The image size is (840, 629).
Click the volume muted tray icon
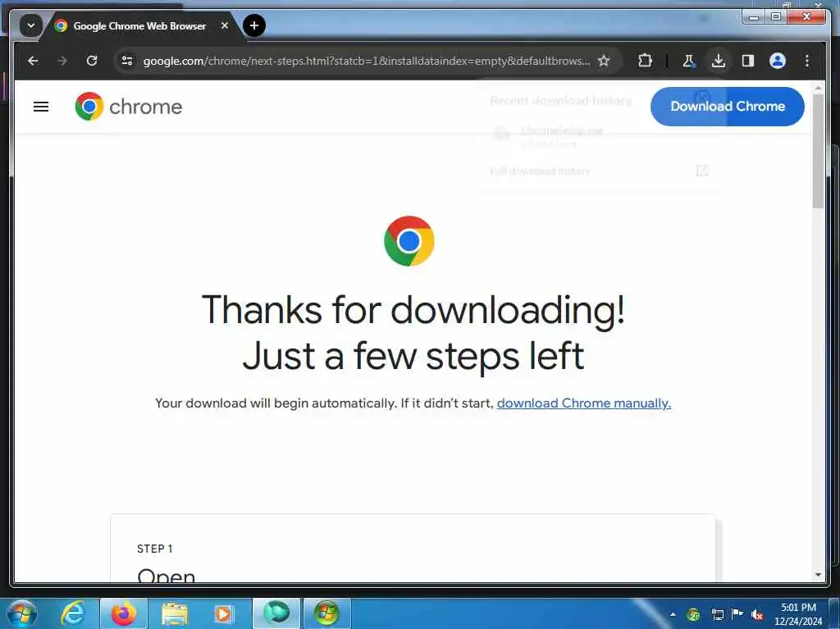756,614
